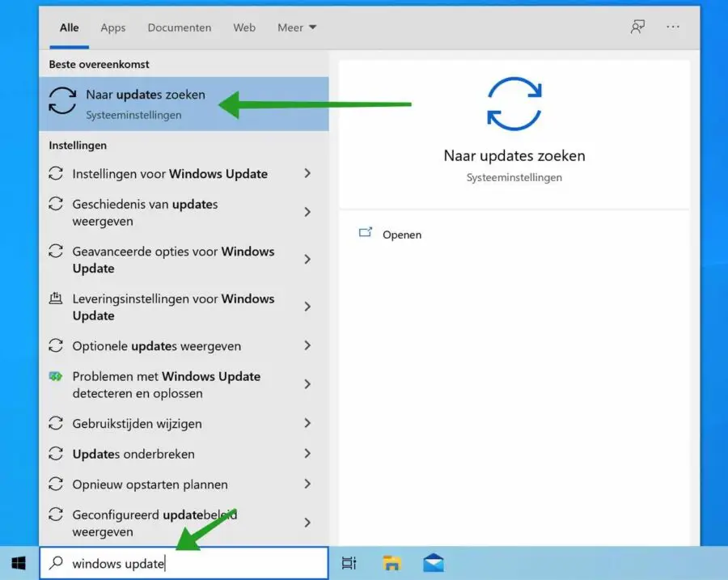Switch to the Apps tab
The height and width of the screenshot is (580, 728).
(113, 28)
